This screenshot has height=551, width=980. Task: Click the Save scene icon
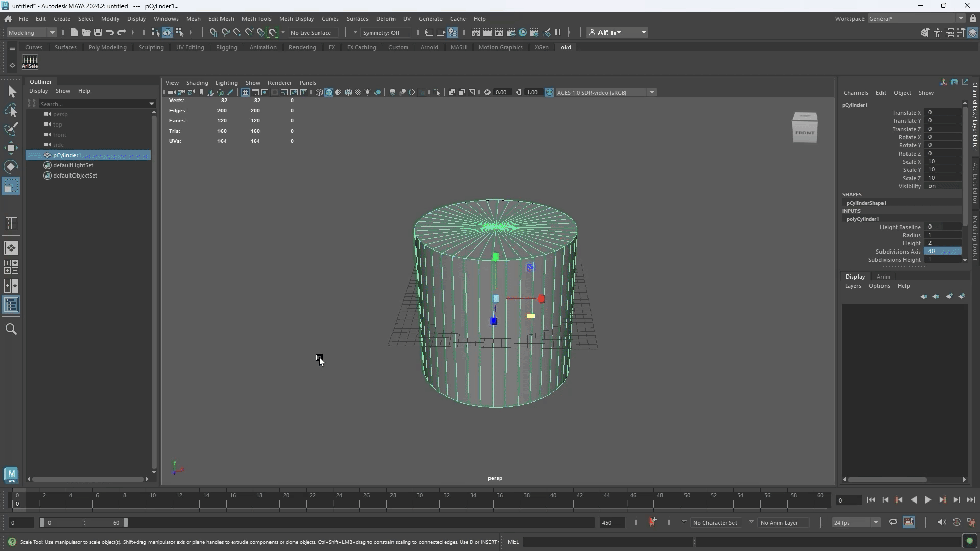[98, 32]
